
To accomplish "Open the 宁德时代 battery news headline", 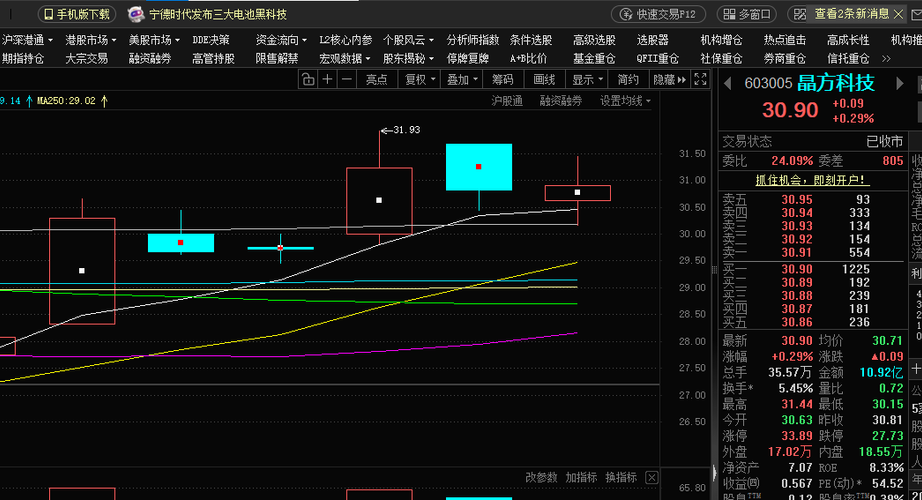I will 218,14.
